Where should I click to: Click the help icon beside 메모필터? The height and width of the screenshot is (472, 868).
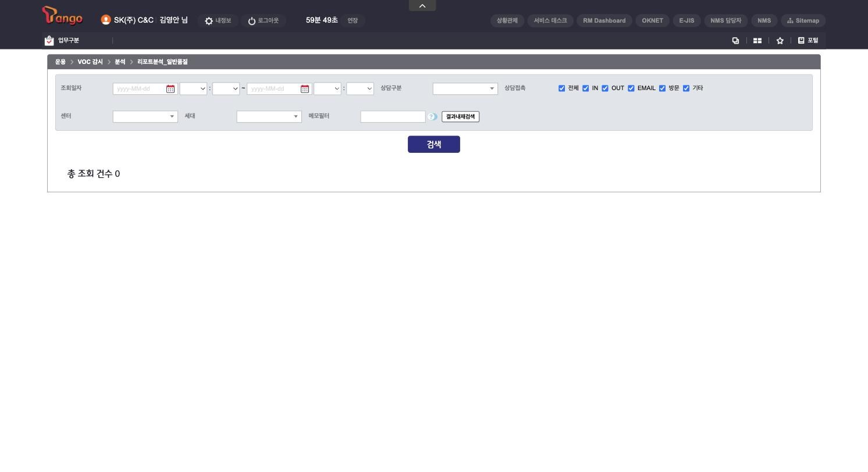click(432, 117)
